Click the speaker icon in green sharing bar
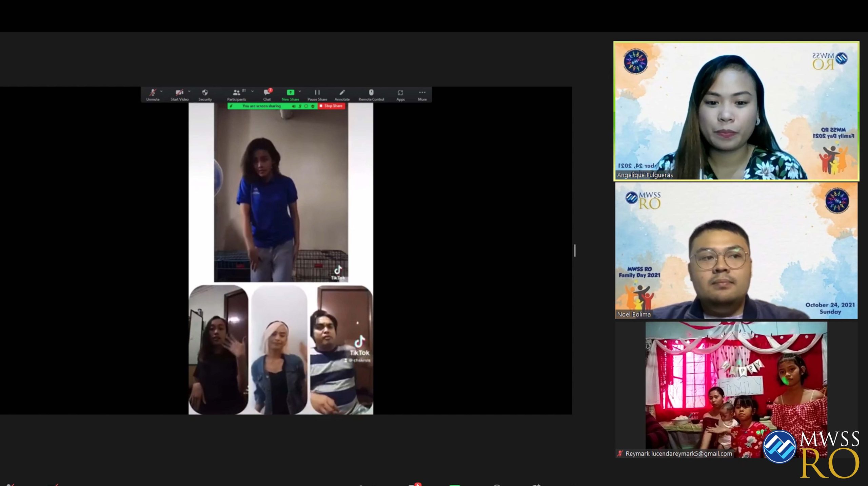The height and width of the screenshot is (486, 868). (294, 106)
